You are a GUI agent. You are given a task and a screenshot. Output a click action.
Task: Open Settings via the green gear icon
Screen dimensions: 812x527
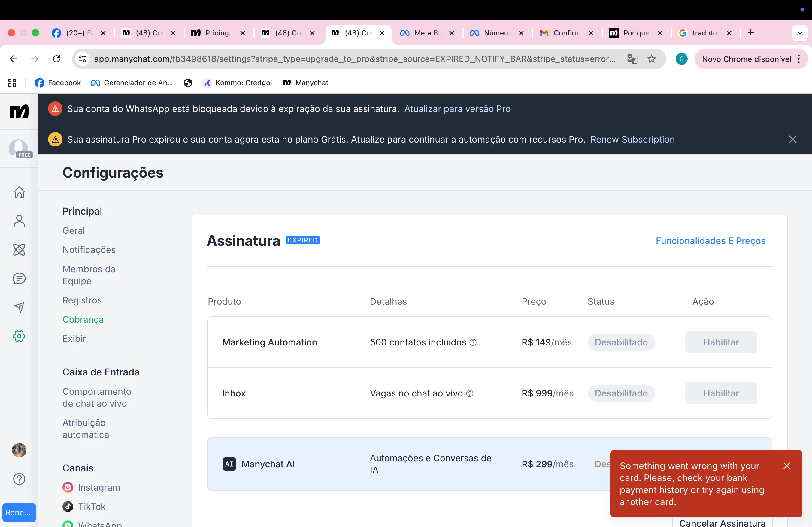pyautogui.click(x=19, y=336)
